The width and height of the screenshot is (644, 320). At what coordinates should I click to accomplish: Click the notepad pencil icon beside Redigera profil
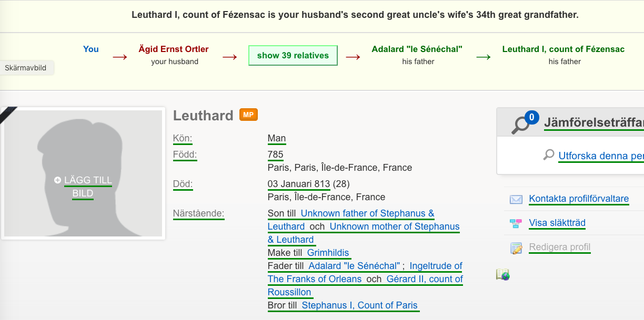pyautogui.click(x=516, y=247)
